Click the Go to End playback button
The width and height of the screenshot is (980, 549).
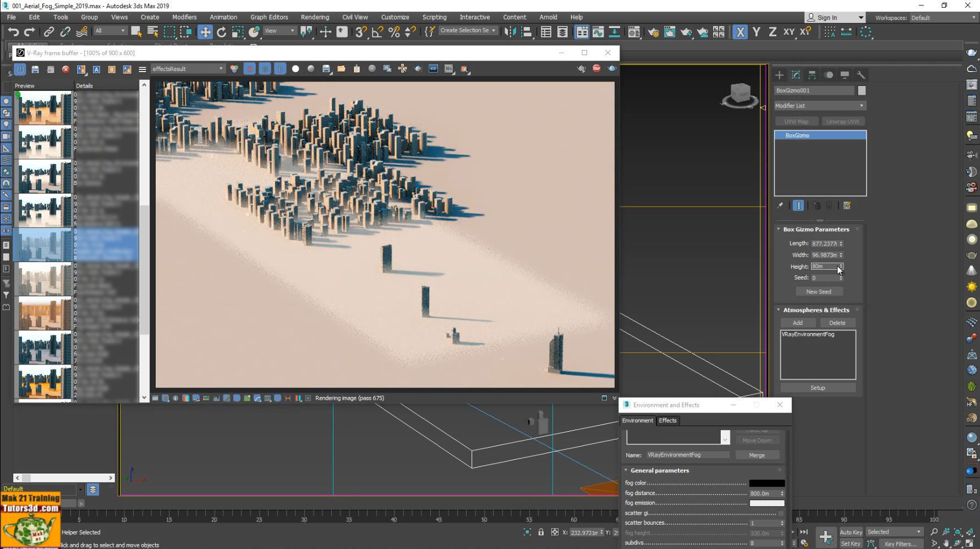click(804, 532)
